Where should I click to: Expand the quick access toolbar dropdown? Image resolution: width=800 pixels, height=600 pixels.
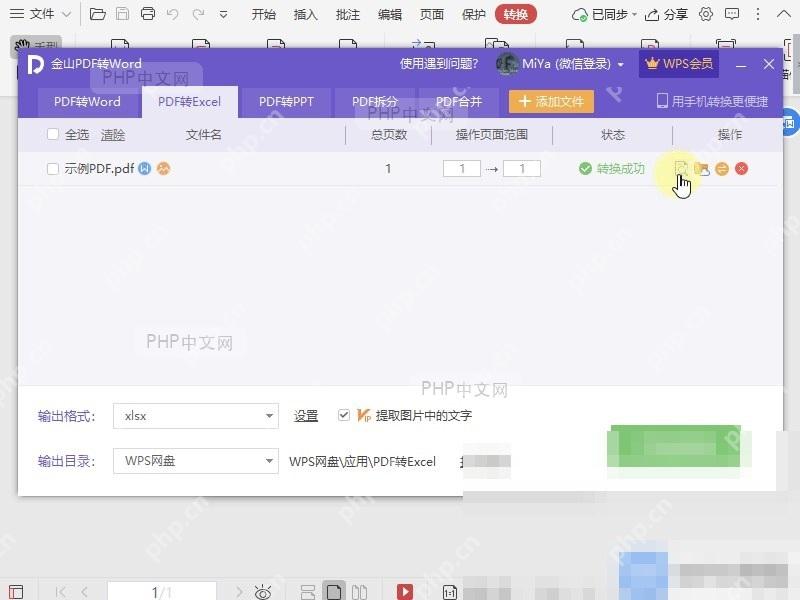223,15
